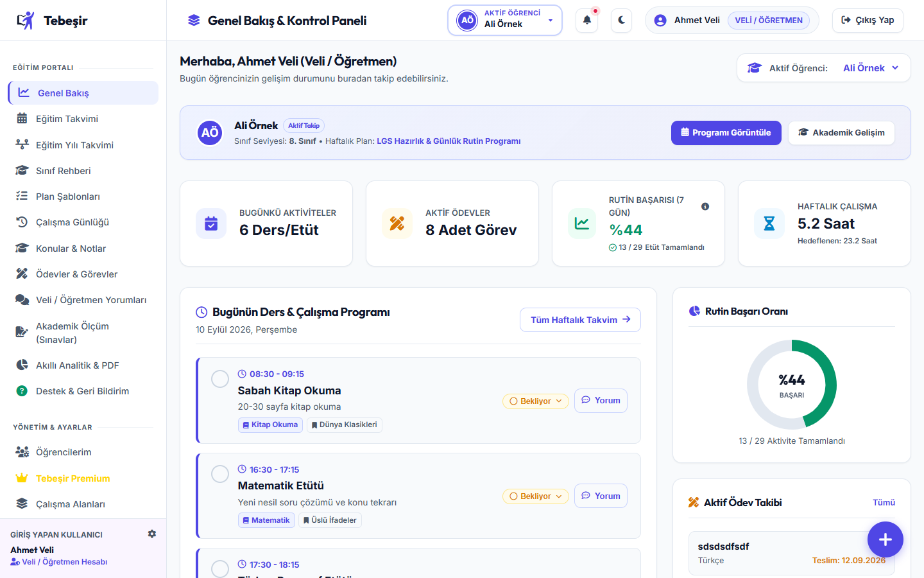Click the AÖ avatar in student banner
The height and width of the screenshot is (578, 924).
click(210, 133)
